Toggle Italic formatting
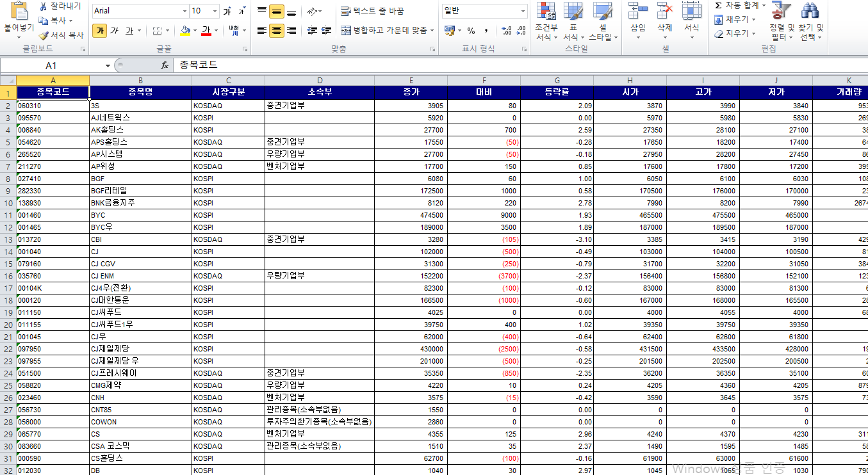 (114, 31)
